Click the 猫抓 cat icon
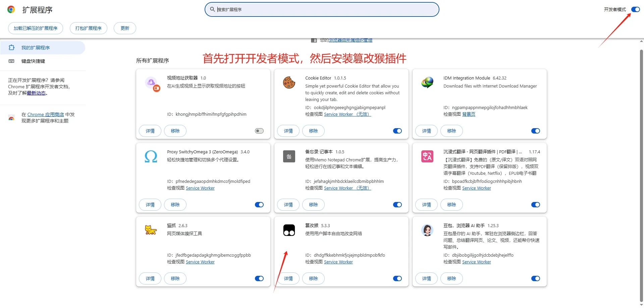Image resolution: width=644 pixels, height=308 pixels. click(x=151, y=230)
